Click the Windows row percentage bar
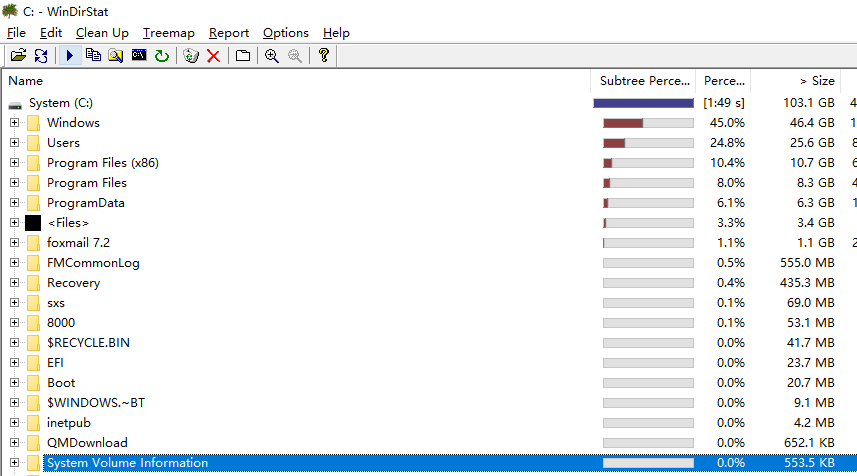This screenshot has height=476, width=857. point(648,123)
